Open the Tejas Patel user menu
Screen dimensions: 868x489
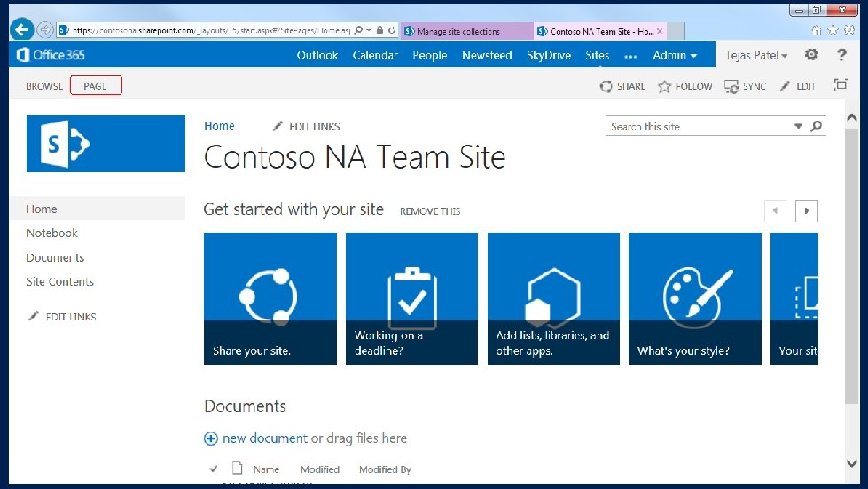tap(757, 55)
